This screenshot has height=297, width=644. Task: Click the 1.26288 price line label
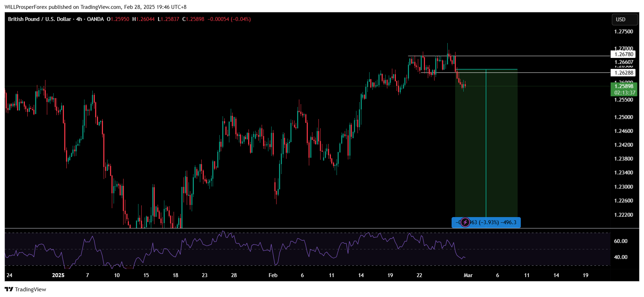point(623,73)
